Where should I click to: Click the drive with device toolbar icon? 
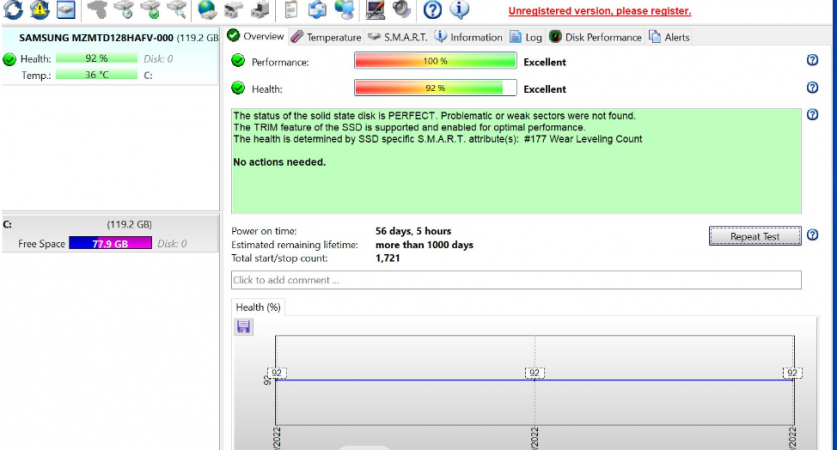point(260,10)
